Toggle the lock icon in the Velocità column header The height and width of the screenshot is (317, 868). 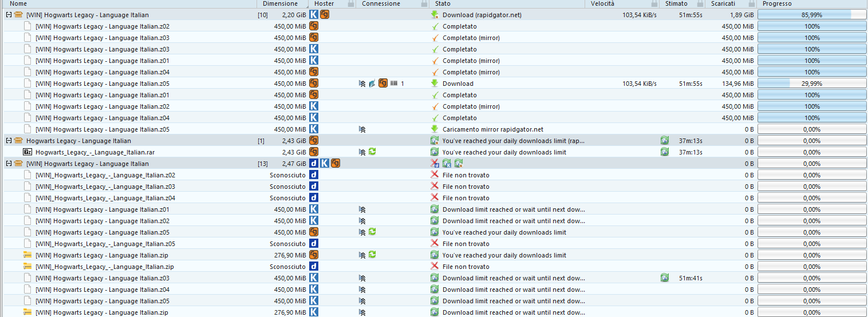(x=654, y=4)
